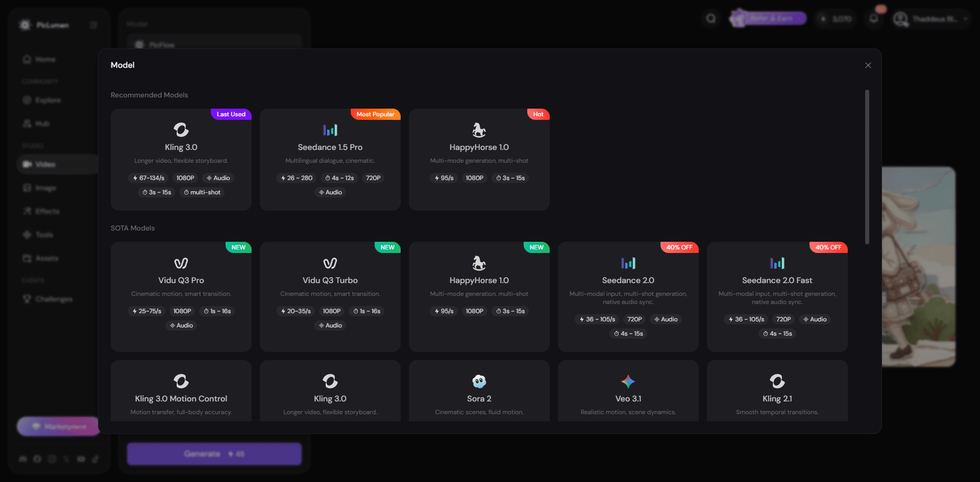This screenshot has width=980, height=482.
Task: Open Challenges in sidebar
Action: coord(58,299)
